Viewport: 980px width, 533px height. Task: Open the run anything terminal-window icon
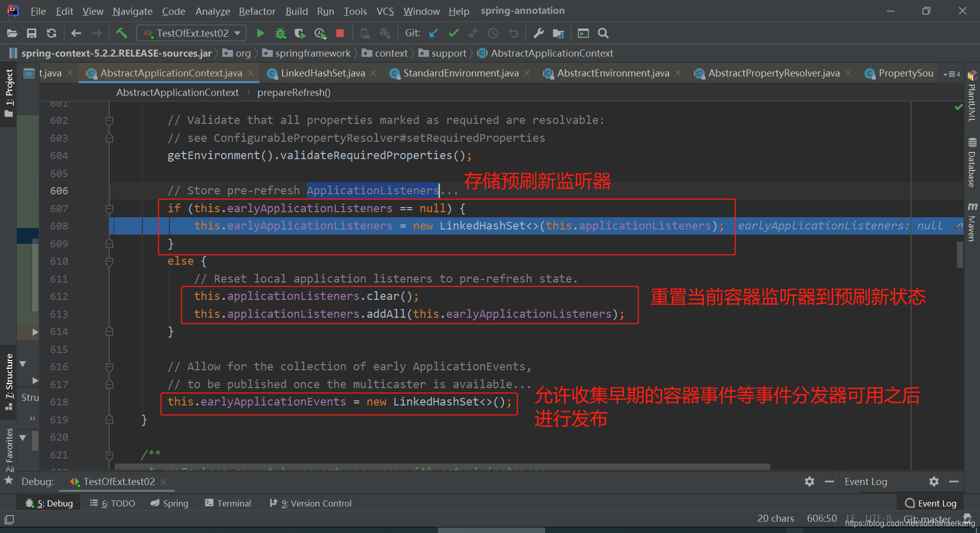[583, 33]
